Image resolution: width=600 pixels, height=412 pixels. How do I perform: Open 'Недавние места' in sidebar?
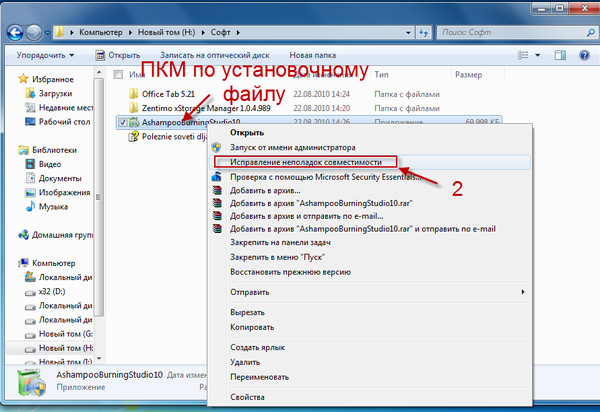pyautogui.click(x=65, y=107)
